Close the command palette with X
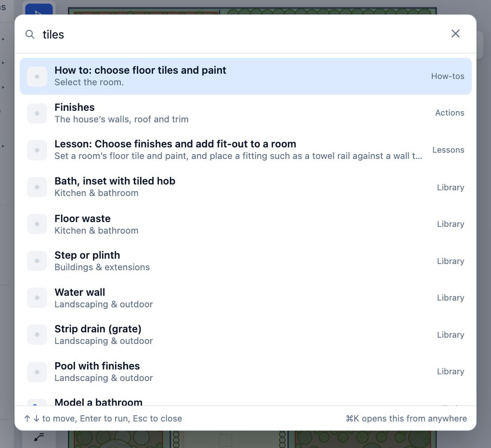The image size is (491, 448). click(x=455, y=34)
